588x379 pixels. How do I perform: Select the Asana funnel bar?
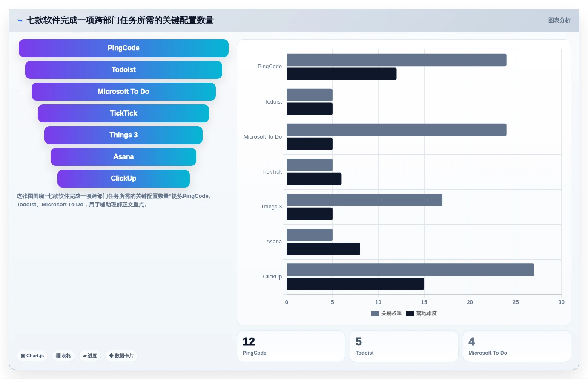123,157
